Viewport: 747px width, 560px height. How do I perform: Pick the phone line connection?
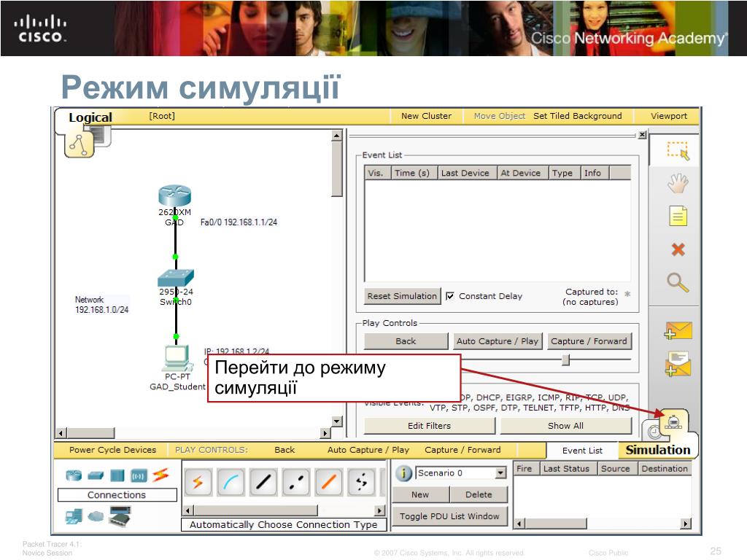tap(362, 483)
